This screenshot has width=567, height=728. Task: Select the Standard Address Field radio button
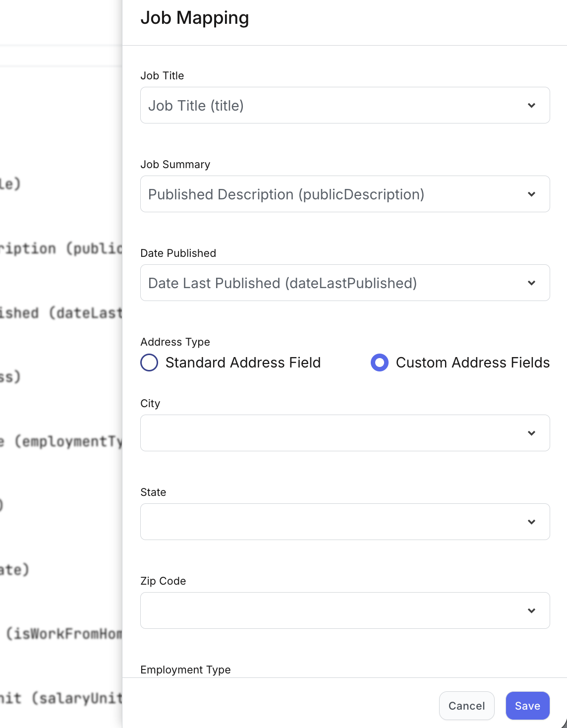pos(149,363)
